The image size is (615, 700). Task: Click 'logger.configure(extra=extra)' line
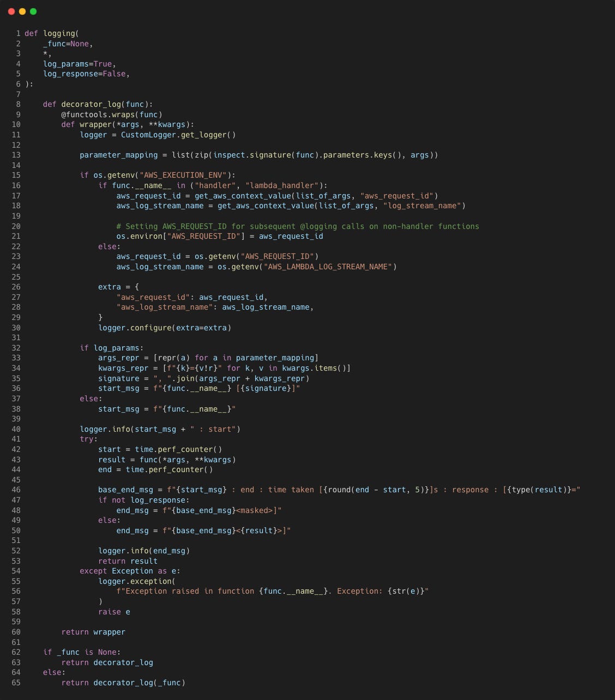click(165, 328)
